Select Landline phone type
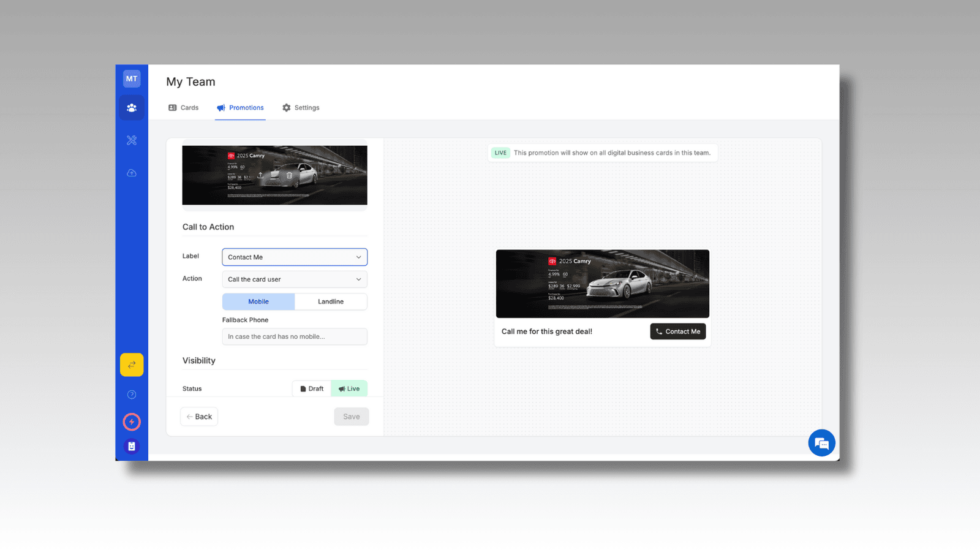980x552 pixels. (331, 301)
